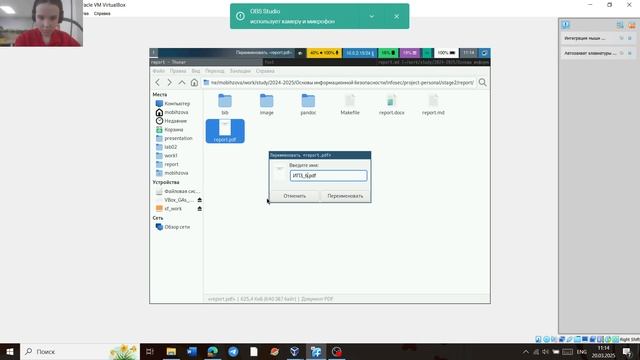
Task: Go forward in Thunar file manager
Action: click(x=169, y=82)
